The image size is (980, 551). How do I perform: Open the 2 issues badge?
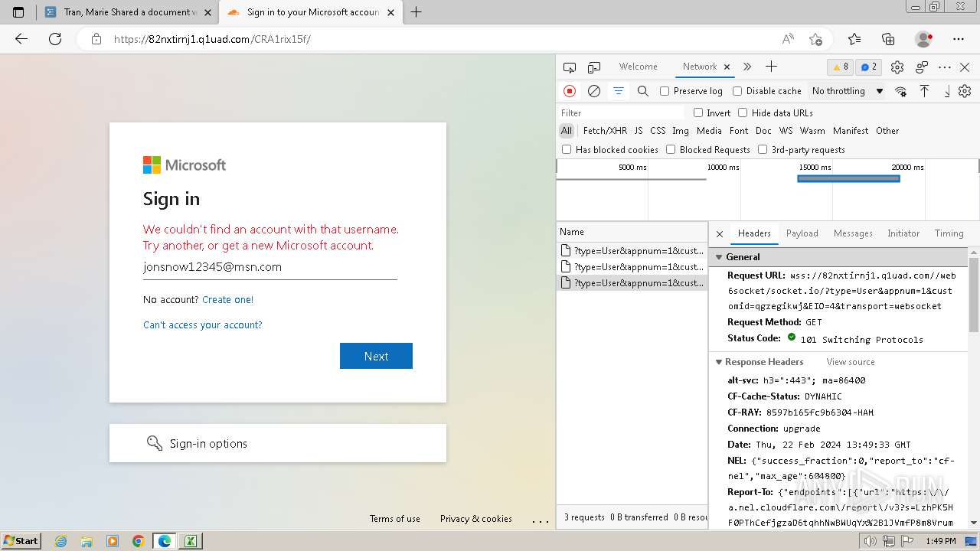tap(868, 67)
